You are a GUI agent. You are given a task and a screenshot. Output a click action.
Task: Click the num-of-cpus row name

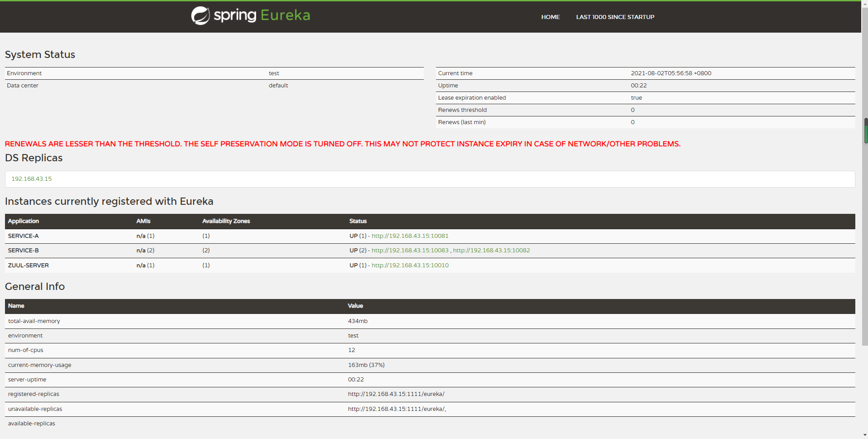26,350
